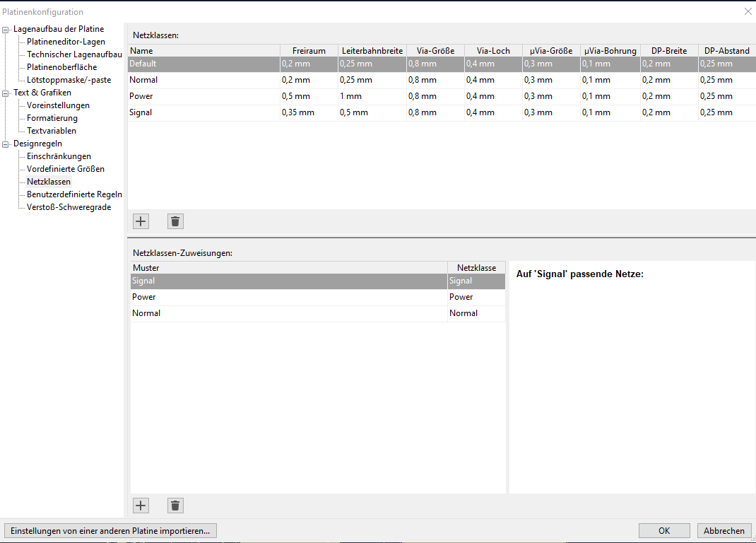Click the Via-Loch column header
The height and width of the screenshot is (543, 756).
[x=493, y=51]
